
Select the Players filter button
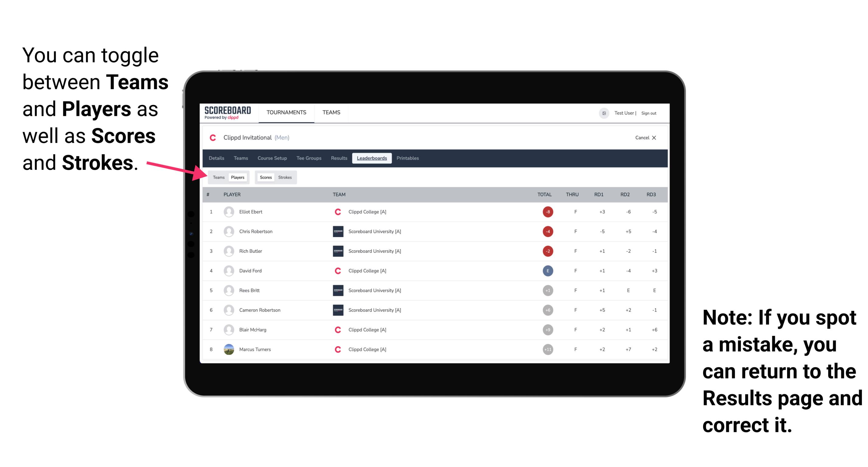coord(237,177)
